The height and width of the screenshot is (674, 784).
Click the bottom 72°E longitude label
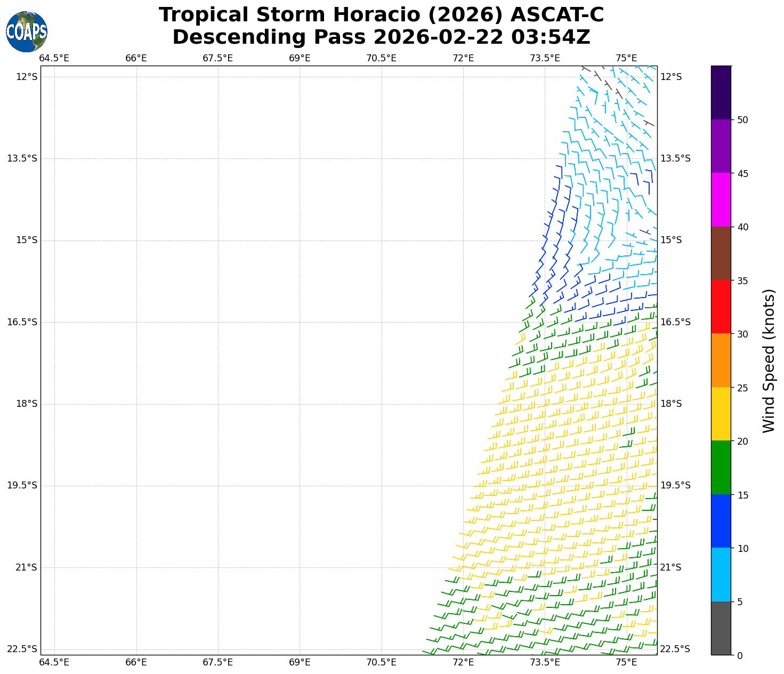click(x=463, y=662)
